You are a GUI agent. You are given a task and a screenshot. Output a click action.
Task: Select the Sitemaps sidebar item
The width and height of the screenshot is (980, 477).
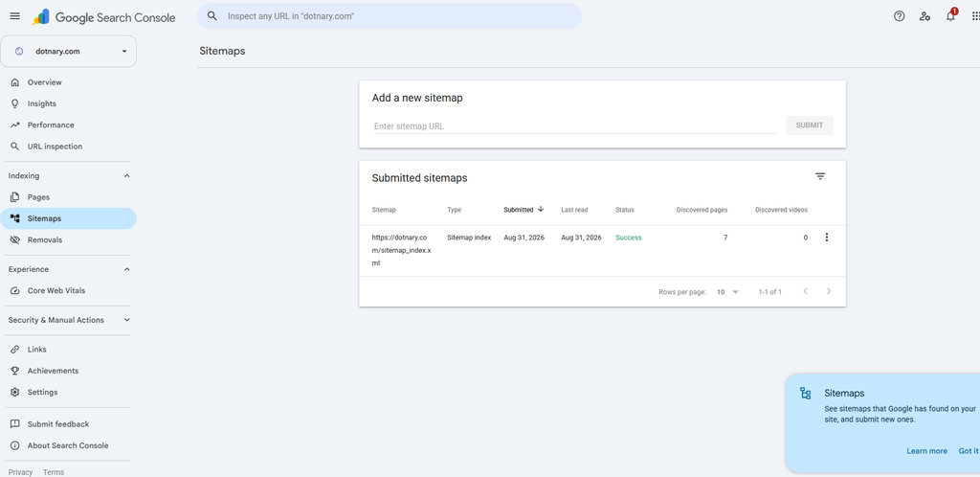(68, 218)
